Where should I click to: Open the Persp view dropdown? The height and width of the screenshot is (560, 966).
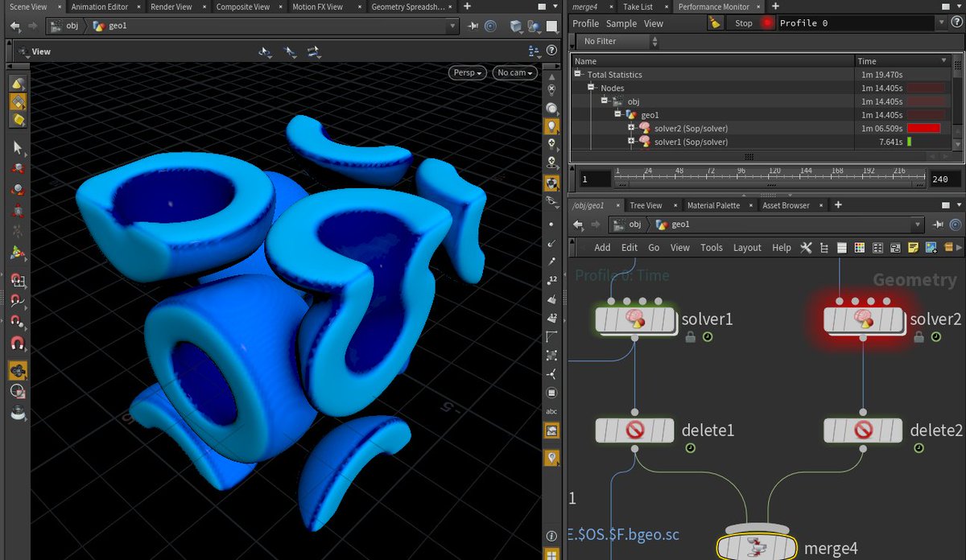click(468, 72)
